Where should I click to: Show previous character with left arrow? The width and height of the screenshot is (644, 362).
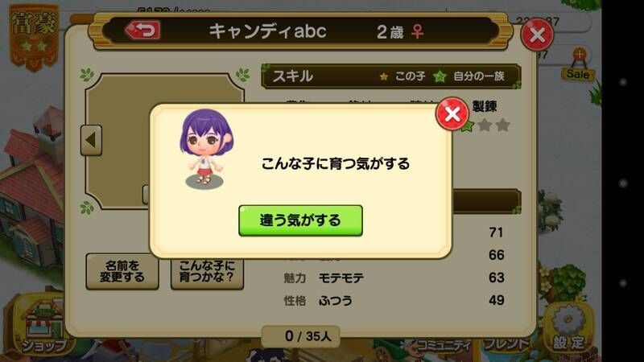[x=91, y=140]
